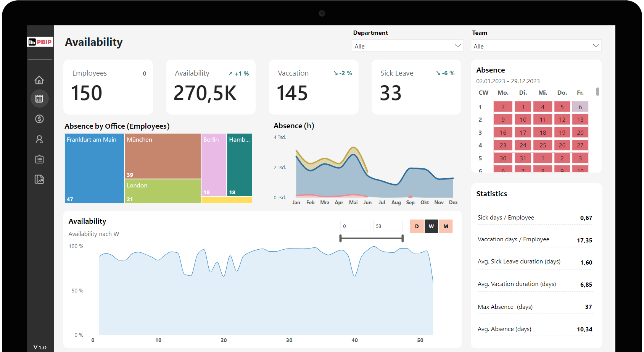
Task: Keep weekly view by clicking W
Action: (x=431, y=226)
